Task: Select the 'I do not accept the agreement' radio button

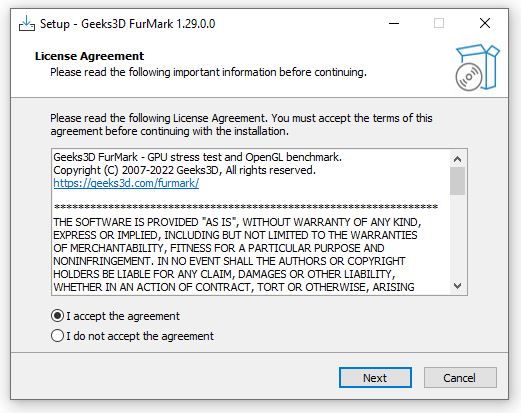Action: [x=57, y=336]
